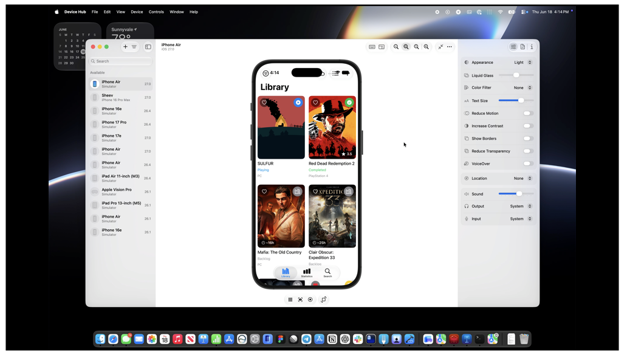This screenshot has width=644, height=355.
Task: Open Mafia: The Old Country cover
Action: click(x=281, y=216)
